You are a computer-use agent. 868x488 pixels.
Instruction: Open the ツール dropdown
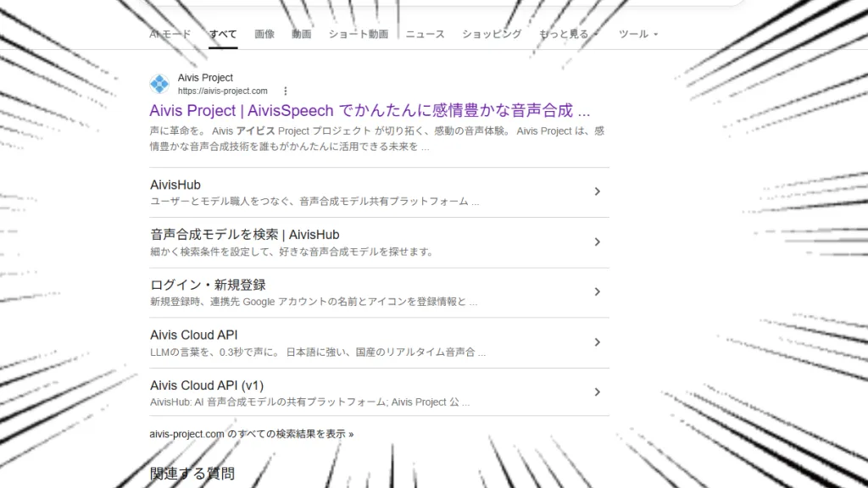[x=638, y=34]
